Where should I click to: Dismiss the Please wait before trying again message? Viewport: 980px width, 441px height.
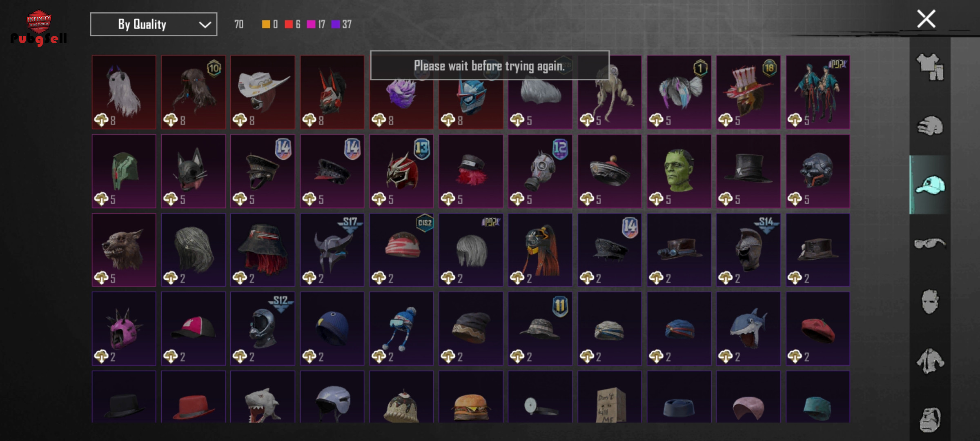tap(490, 65)
